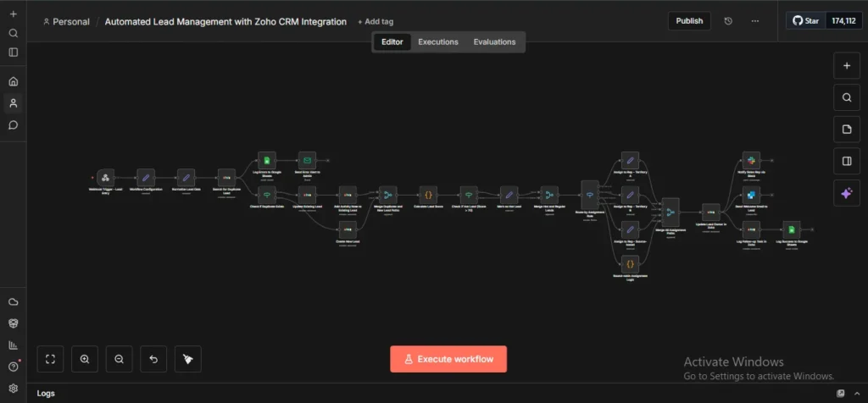
Task: Select the Workflow Configuration node
Action: [146, 178]
